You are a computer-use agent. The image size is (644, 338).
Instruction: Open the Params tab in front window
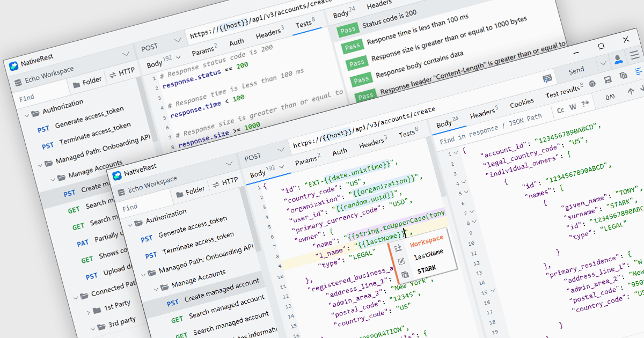click(308, 159)
